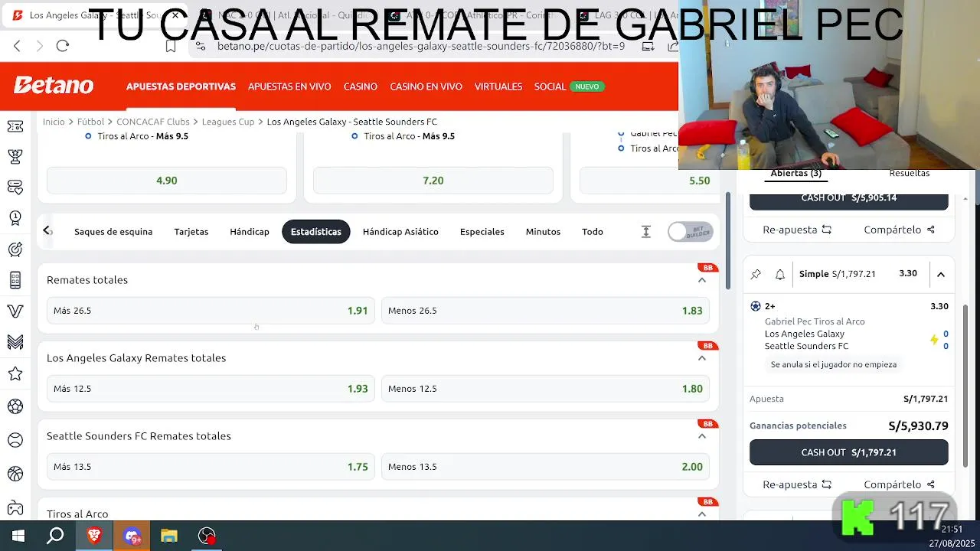Click browser back arrow
The image size is (980, 551).
17,46
